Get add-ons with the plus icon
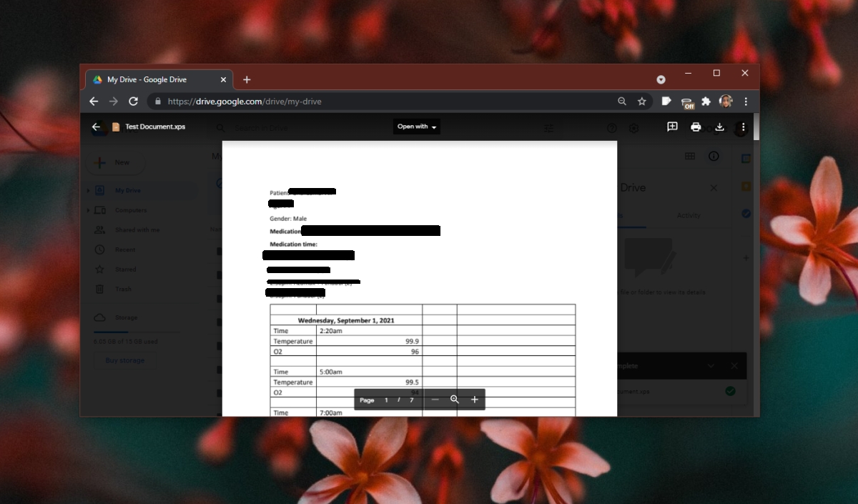 point(746,257)
